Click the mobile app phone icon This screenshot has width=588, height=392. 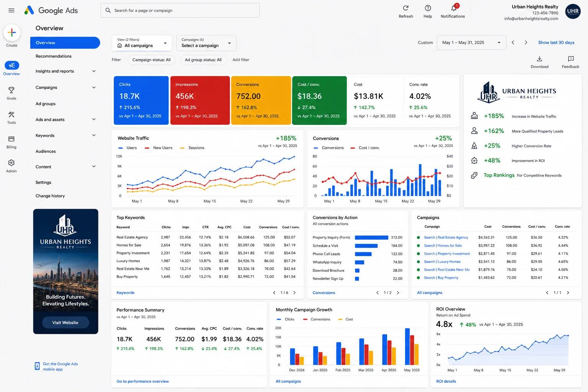[37, 366]
